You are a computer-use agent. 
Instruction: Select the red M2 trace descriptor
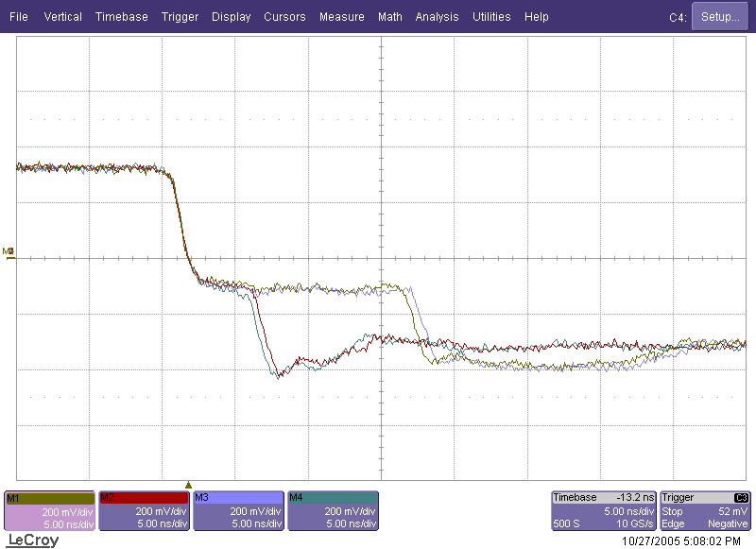(144, 510)
